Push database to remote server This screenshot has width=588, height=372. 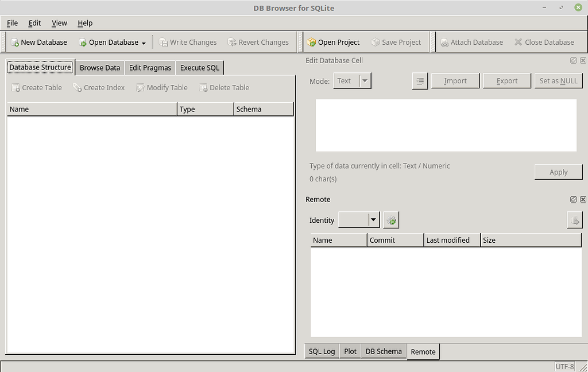[575, 219]
